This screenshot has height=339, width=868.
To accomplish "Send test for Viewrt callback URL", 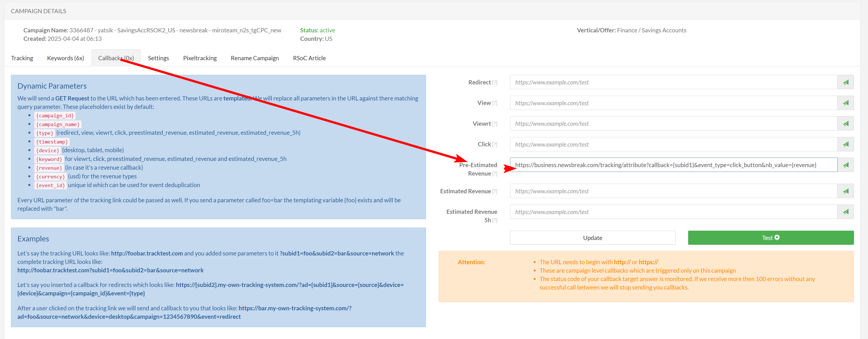I will point(846,124).
